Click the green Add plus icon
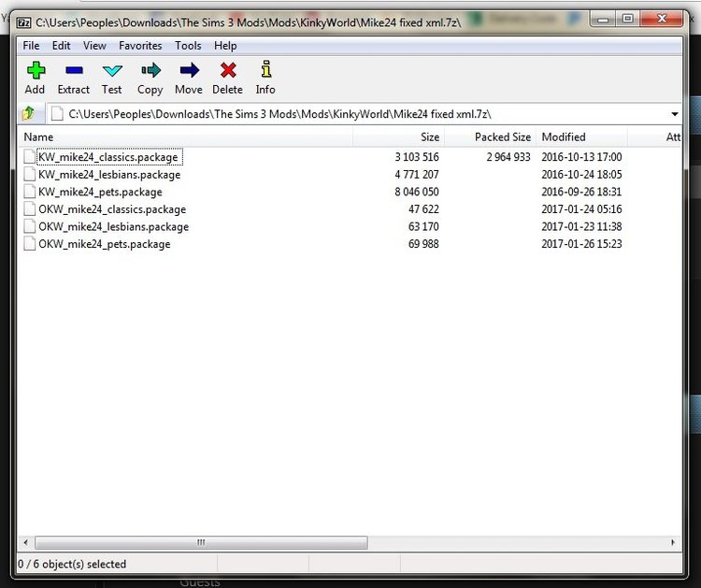This screenshot has height=588, width=701. (36, 71)
